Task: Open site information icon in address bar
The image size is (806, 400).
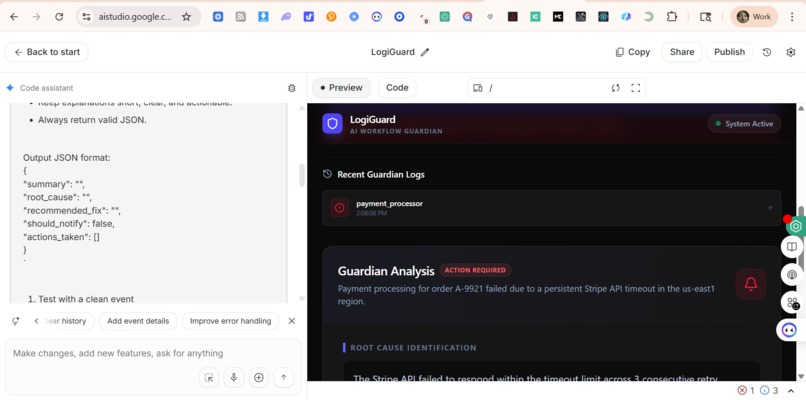Action: (86, 17)
